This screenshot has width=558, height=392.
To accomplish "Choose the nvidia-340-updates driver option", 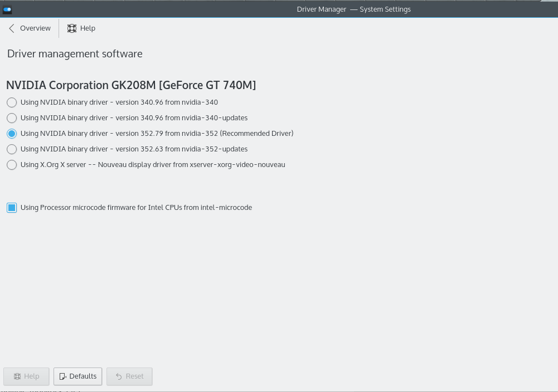I will pyautogui.click(x=12, y=118).
